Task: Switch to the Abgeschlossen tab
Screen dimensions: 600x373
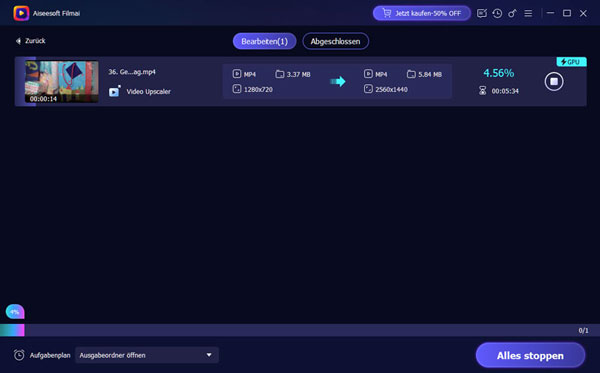Action: 335,41
